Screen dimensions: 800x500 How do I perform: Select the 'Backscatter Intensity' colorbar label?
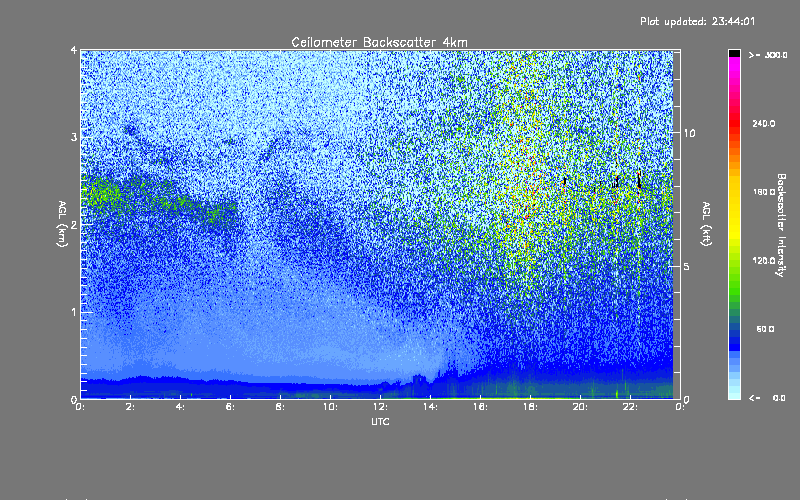click(781, 225)
